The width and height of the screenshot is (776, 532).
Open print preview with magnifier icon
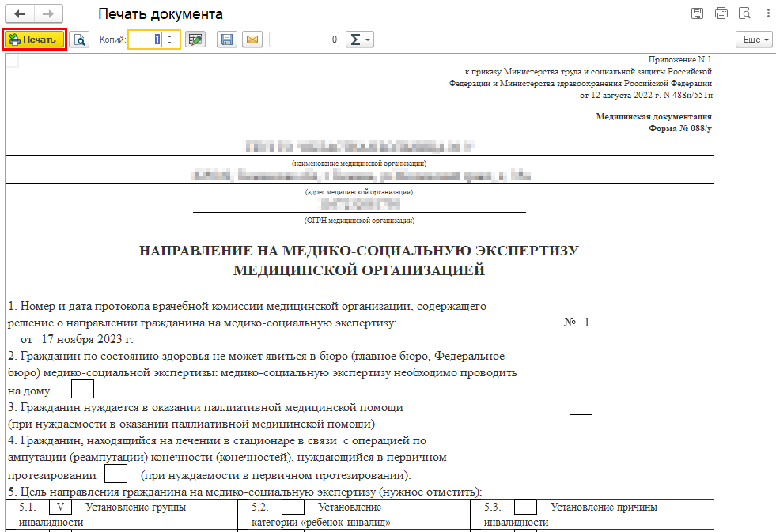pos(78,40)
